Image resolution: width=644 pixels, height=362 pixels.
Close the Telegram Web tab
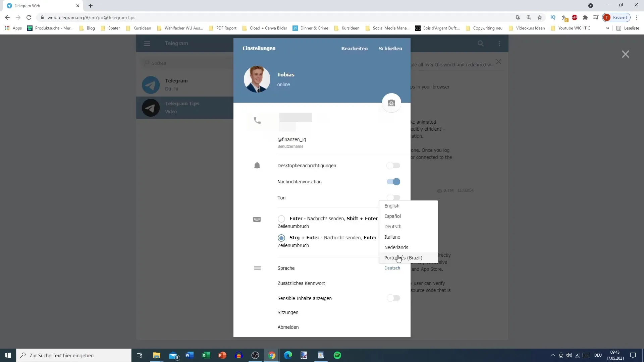coord(78,6)
